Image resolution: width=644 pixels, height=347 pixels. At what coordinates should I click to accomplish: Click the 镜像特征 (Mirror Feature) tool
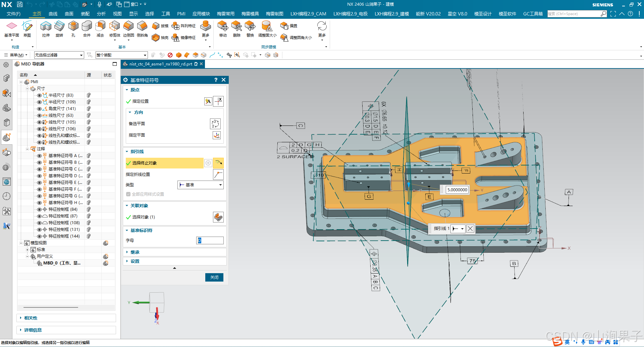click(183, 38)
